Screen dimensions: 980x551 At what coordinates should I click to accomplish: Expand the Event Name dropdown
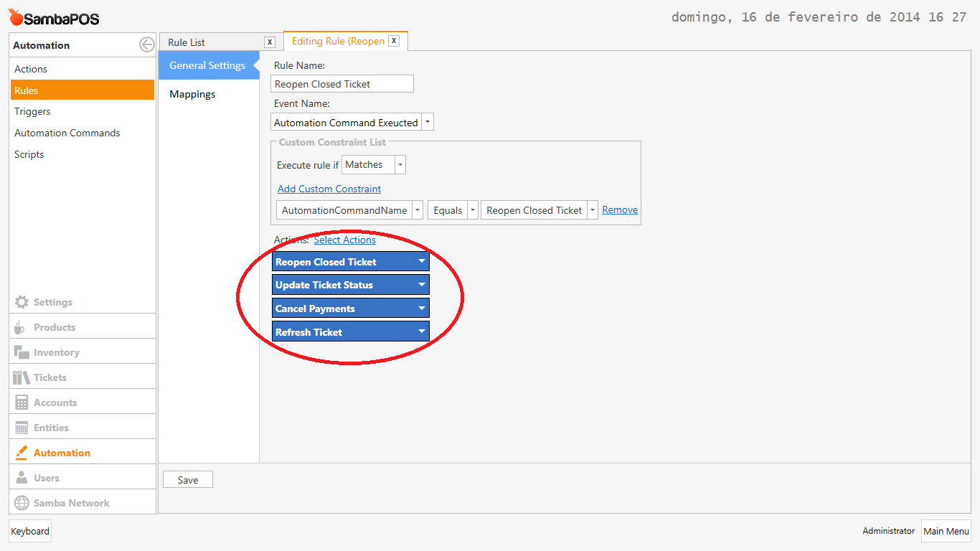(x=428, y=123)
